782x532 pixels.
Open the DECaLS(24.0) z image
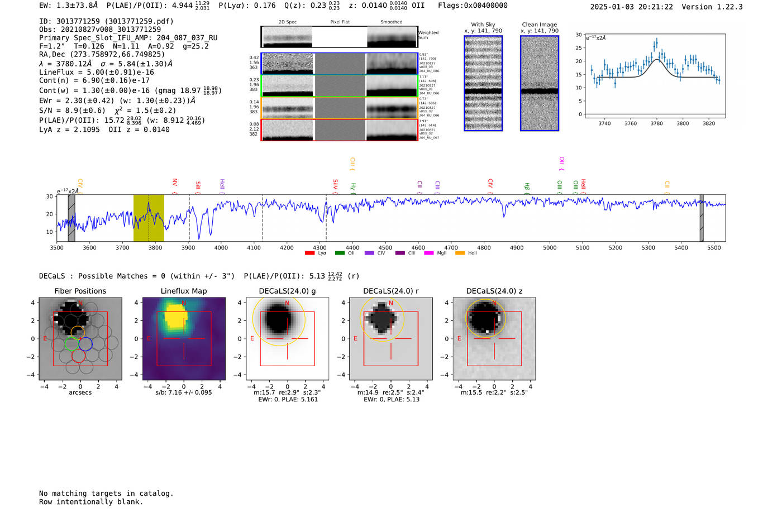[494, 338]
